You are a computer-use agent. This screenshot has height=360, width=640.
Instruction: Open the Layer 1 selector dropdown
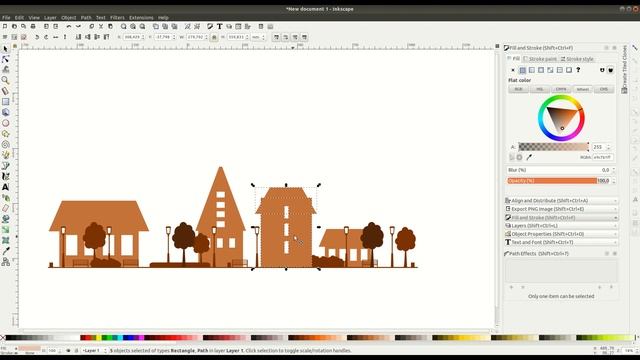point(94,351)
